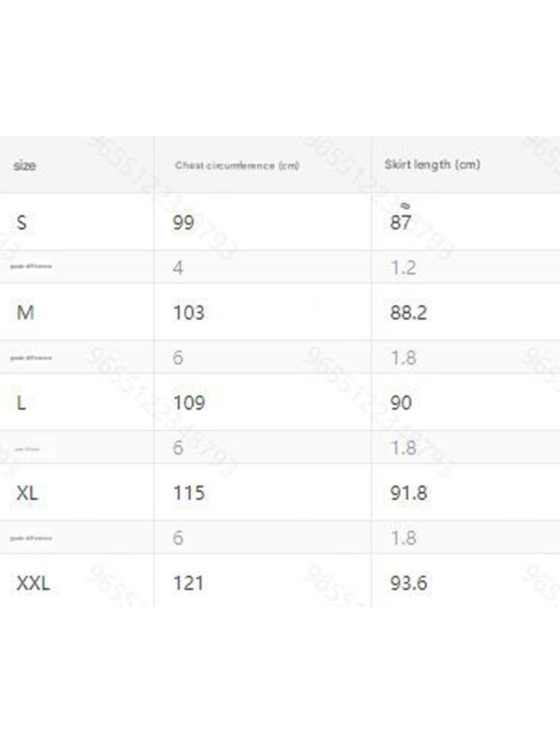Click the skirt grade difference value 1.2
Image resolution: width=560 pixels, height=743 pixels.
click(x=404, y=268)
